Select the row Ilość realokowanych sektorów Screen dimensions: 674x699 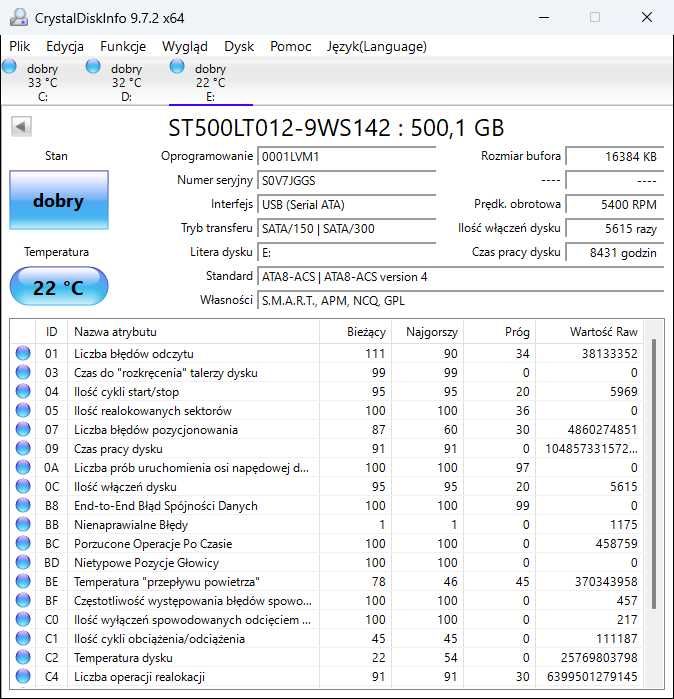pos(327,411)
